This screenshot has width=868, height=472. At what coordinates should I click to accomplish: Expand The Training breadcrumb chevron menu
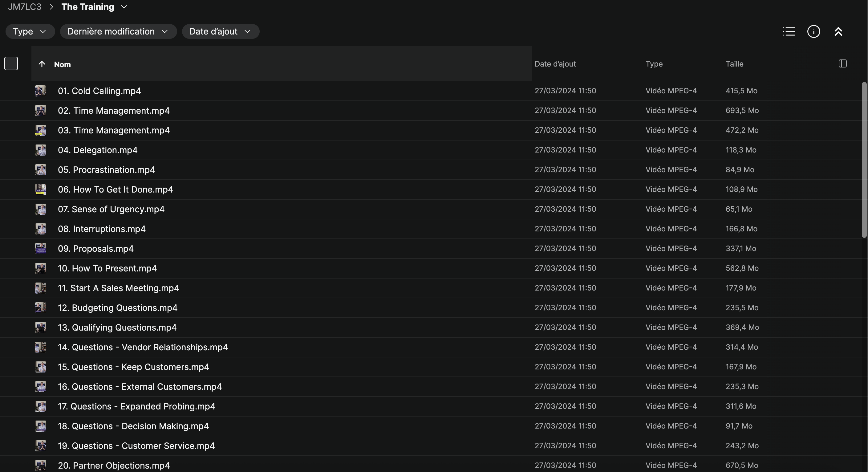[124, 7]
